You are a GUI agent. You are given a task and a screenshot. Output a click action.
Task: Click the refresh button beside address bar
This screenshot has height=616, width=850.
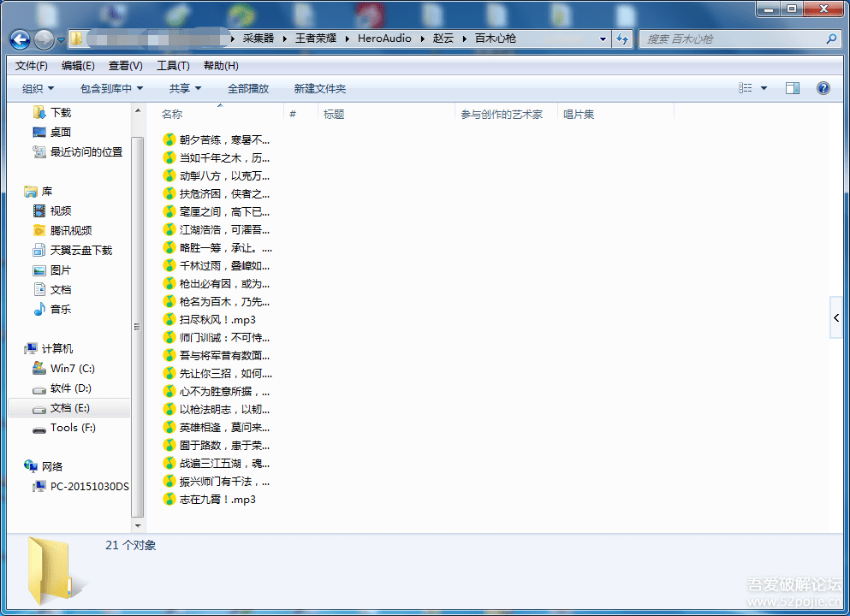[x=622, y=39]
